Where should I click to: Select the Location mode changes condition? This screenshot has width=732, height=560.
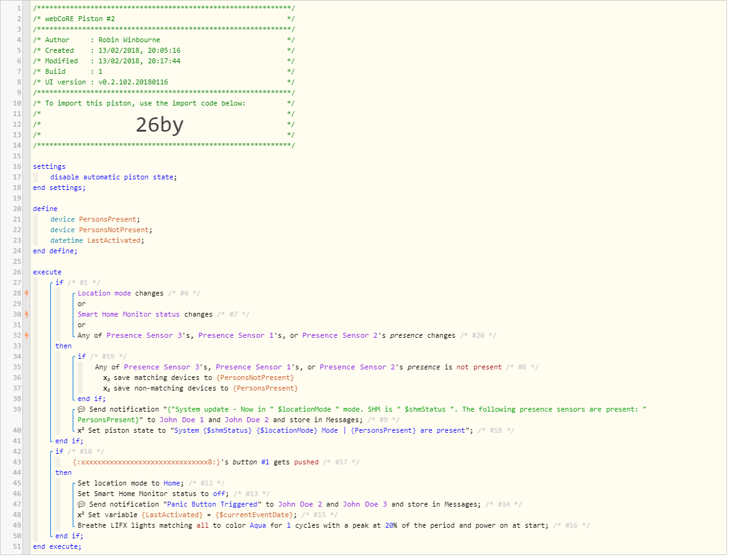121,293
